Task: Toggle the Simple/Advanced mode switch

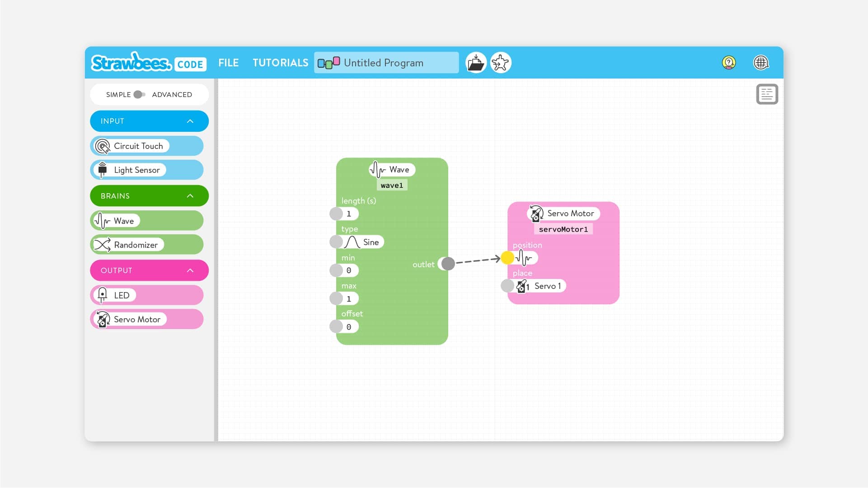Action: (x=139, y=94)
